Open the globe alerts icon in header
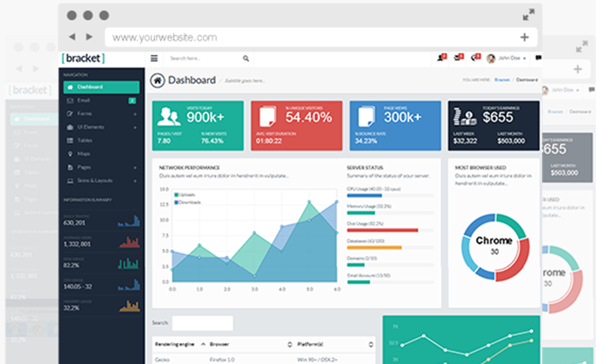Image resolution: width=596 pixels, height=364 pixels. coord(474,58)
